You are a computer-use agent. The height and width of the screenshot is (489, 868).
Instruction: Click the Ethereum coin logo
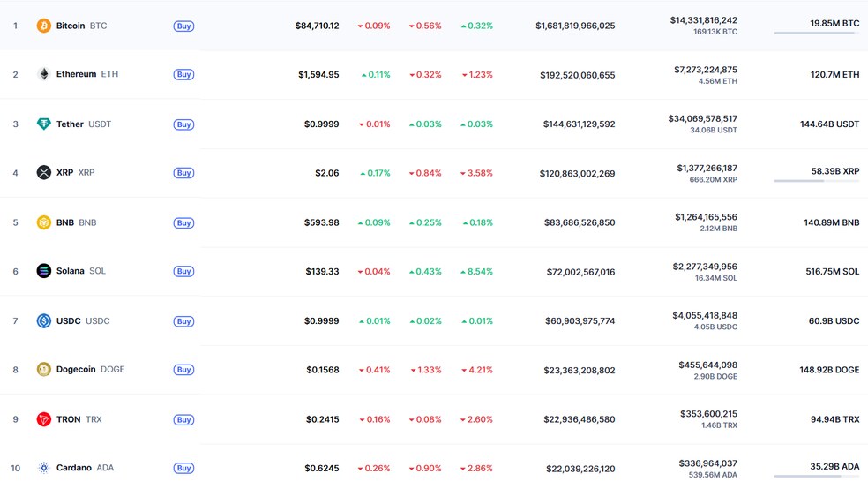click(x=44, y=74)
